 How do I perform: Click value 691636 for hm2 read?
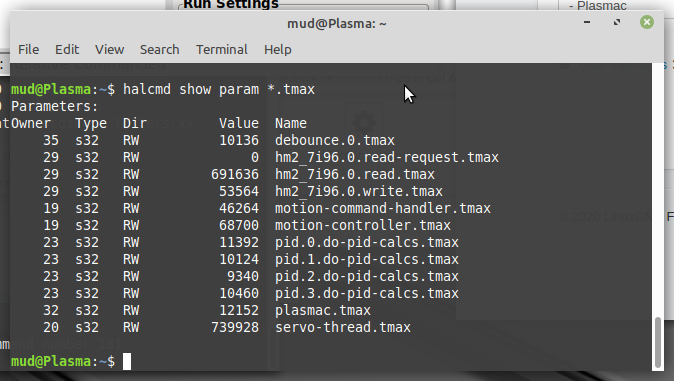coord(235,175)
